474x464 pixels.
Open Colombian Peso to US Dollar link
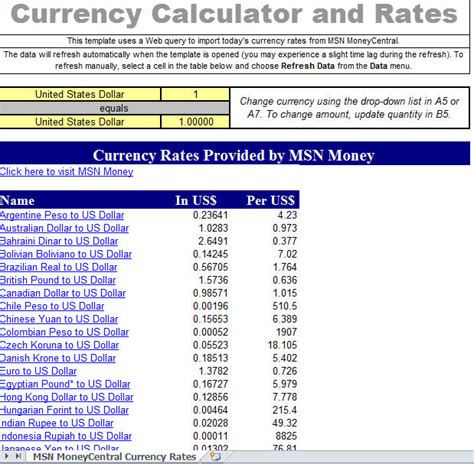[x=64, y=332]
